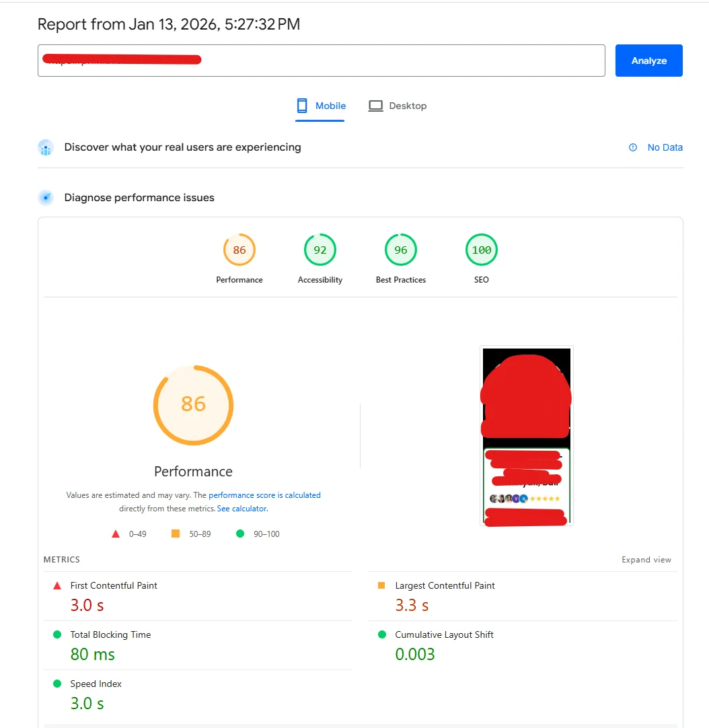Select the SEO score circle showing 100
This screenshot has height=728, width=709.
[481, 249]
